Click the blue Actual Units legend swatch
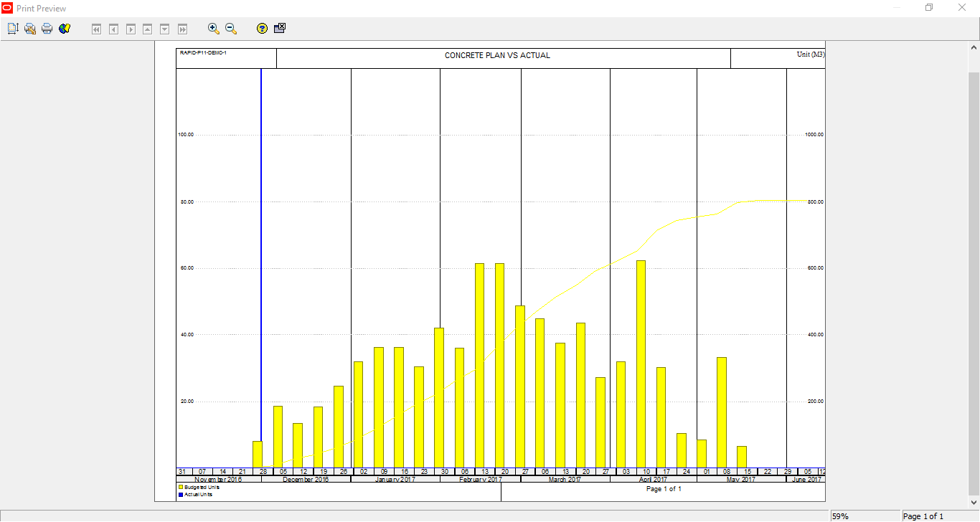 click(180, 494)
